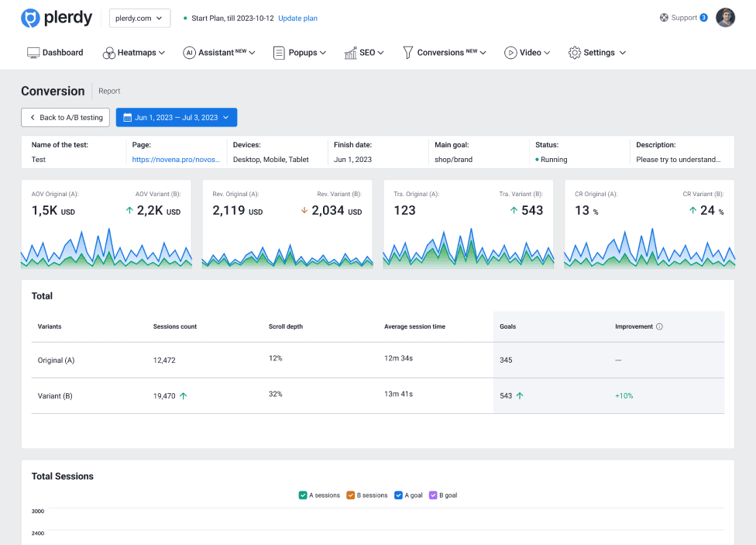
Task: Click the Video play icon
Action: click(510, 53)
